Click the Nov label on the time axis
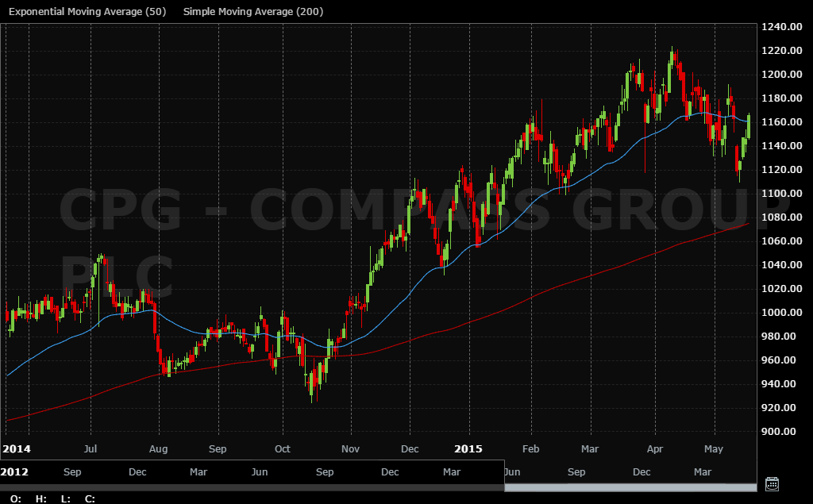 pos(350,448)
